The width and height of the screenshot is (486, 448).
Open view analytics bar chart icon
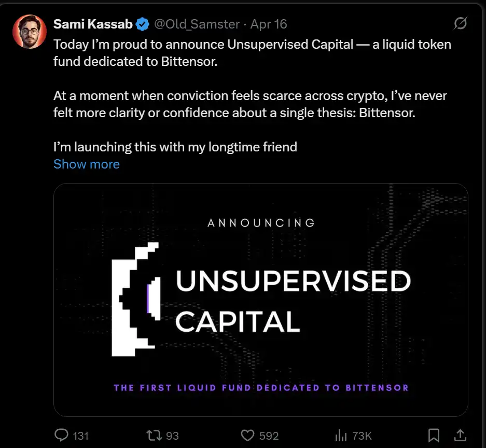[341, 435]
